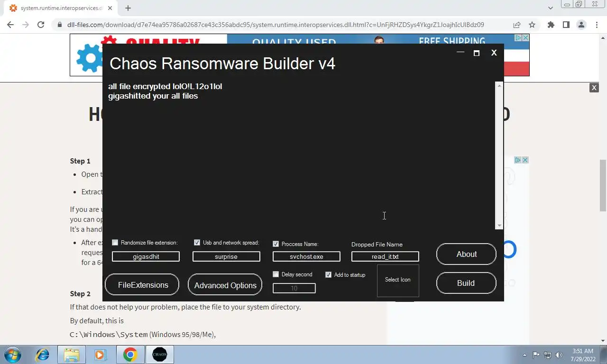Image resolution: width=607 pixels, height=364 pixels.
Task: Click the banner ad close X icon
Action: (x=525, y=38)
